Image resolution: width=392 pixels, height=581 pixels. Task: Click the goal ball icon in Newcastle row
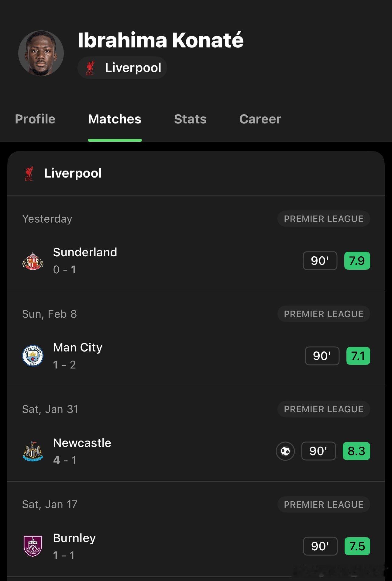285,451
